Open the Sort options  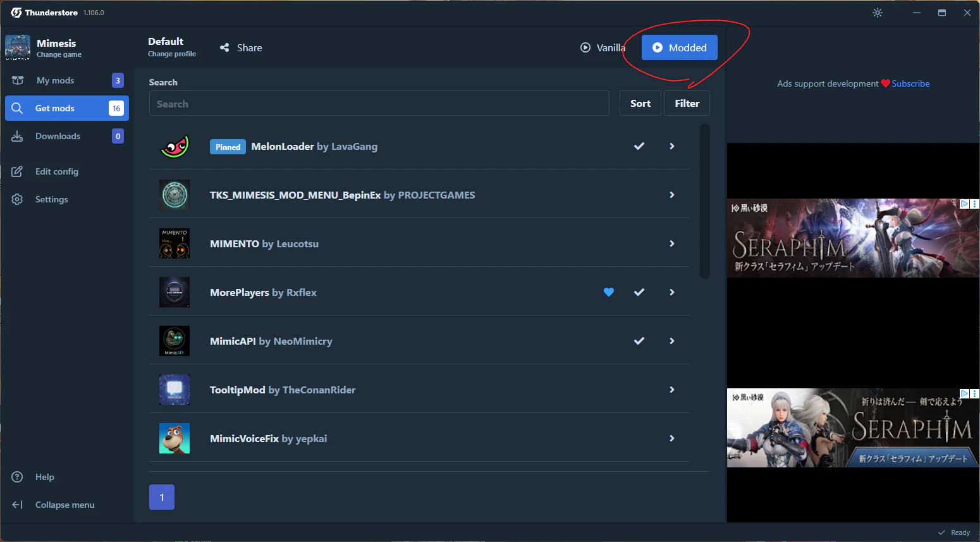tap(640, 103)
